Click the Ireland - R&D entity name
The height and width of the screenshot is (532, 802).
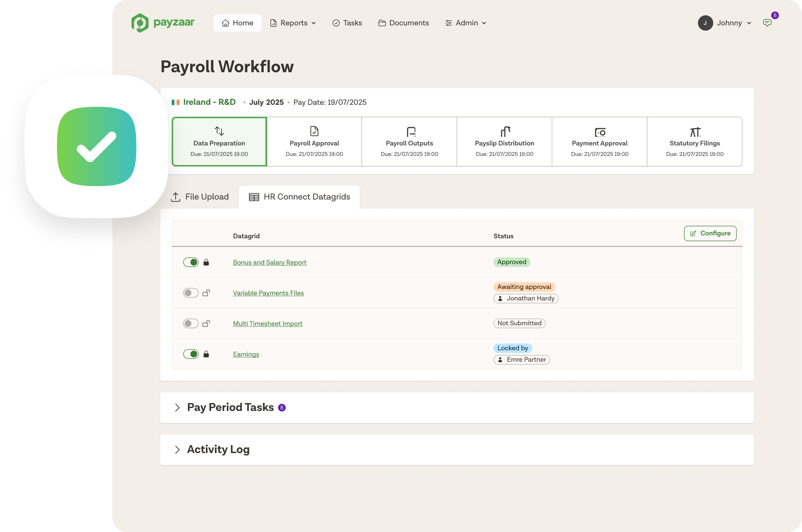tap(209, 102)
